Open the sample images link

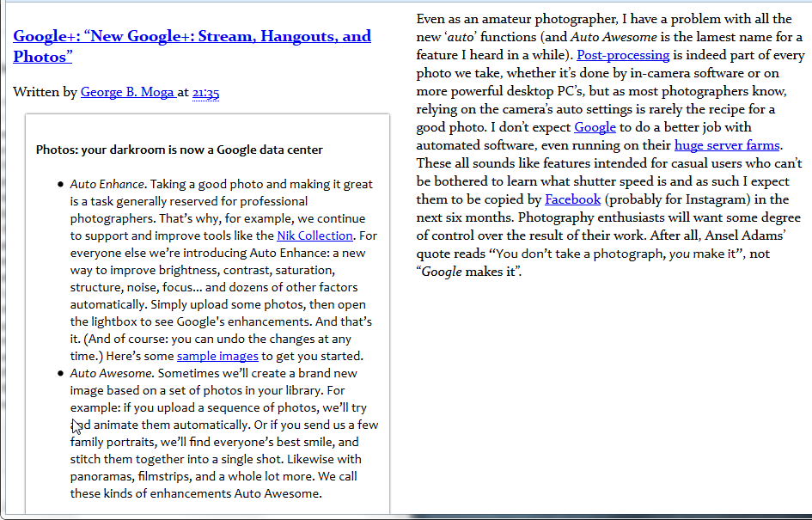(217, 357)
